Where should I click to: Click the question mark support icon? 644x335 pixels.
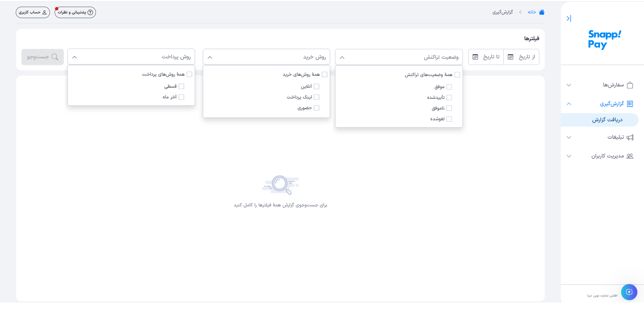point(90,12)
